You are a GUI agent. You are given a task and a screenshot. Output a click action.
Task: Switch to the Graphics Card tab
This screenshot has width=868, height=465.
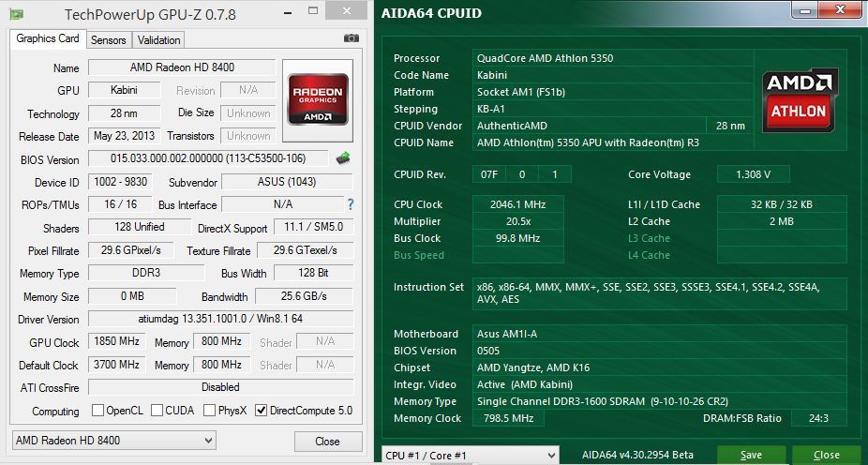tap(48, 38)
